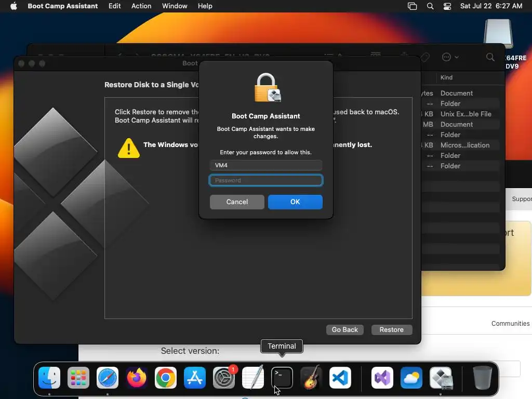Open Visual Studio Code from the Dock
Viewport: 532px width, 399px height.
[x=340, y=378]
